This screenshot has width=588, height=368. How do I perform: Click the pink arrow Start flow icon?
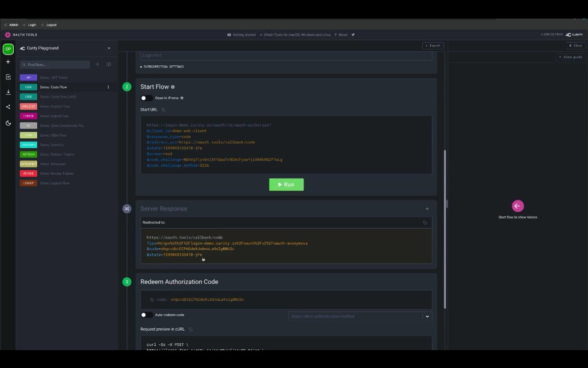click(x=517, y=206)
